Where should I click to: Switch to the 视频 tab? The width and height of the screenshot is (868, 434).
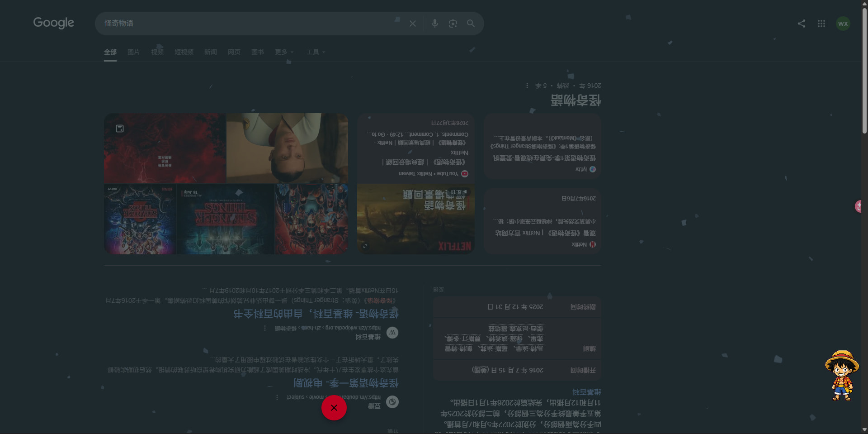click(x=157, y=52)
